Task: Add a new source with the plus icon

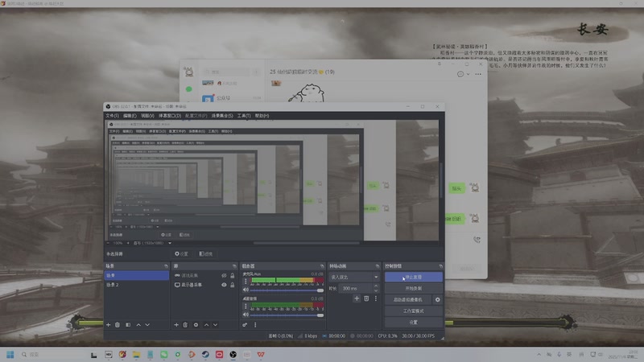Action: tap(176, 325)
